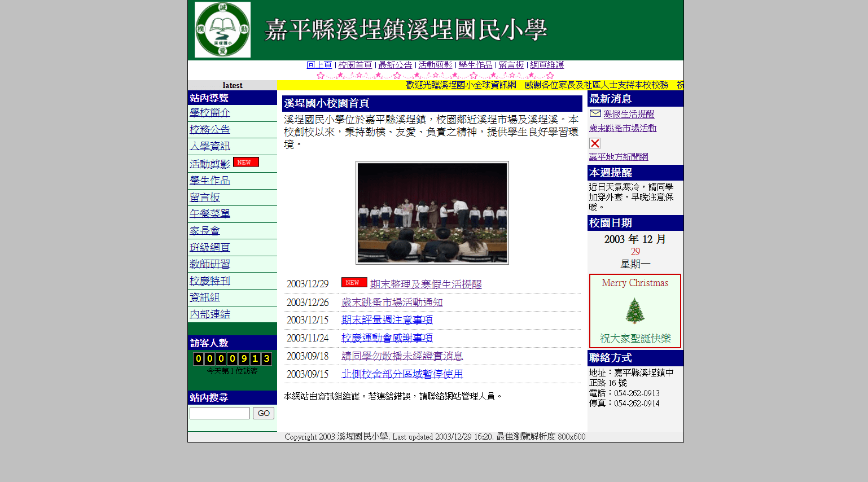Open 最新公告 in top navigation
The height and width of the screenshot is (482, 868).
click(395, 65)
